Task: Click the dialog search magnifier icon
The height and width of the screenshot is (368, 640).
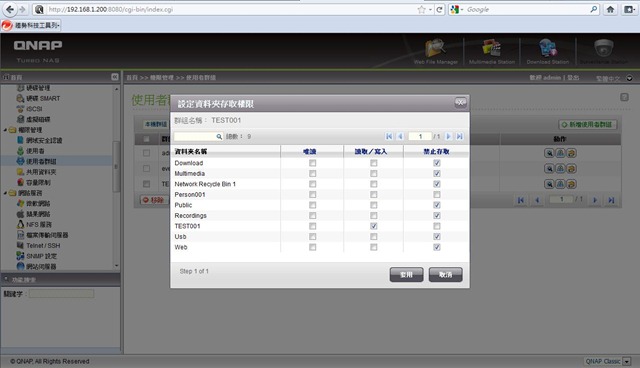Action: [219, 137]
